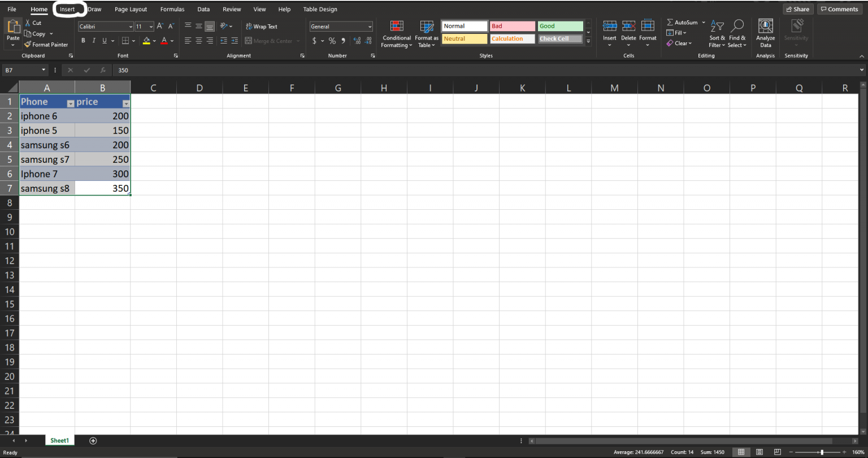Screen dimensions: 868x458
Task: Click the Share button
Action: click(797, 9)
